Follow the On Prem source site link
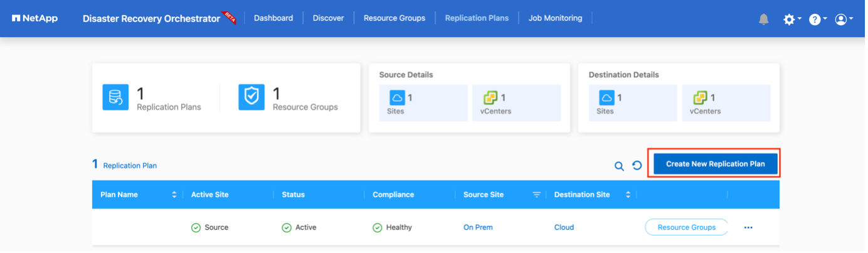 478,227
